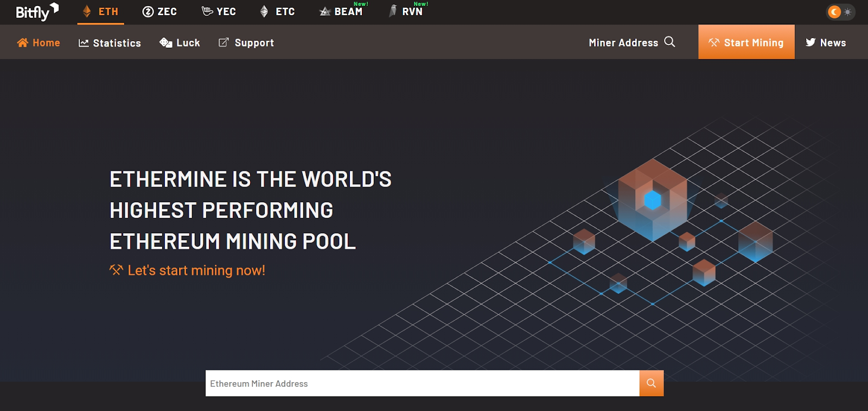Image resolution: width=868 pixels, height=411 pixels.
Task: Click the Twitter bird icon beside News
Action: point(810,42)
